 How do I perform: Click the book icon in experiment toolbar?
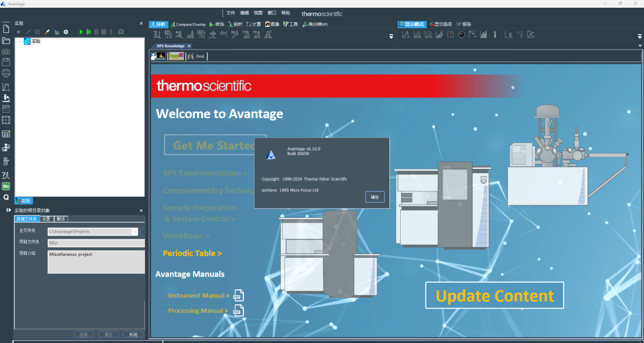tap(120, 32)
